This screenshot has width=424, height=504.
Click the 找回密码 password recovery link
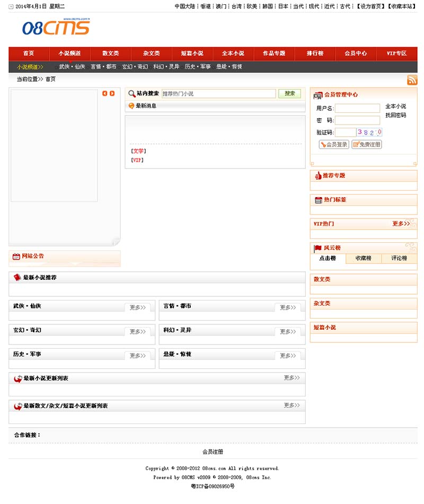click(x=395, y=116)
